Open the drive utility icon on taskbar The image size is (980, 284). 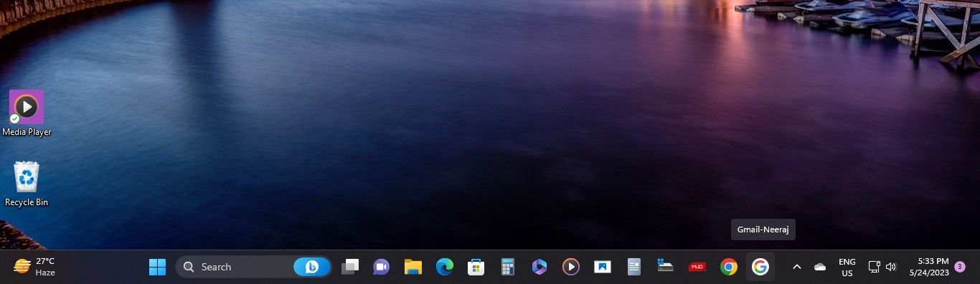click(665, 267)
